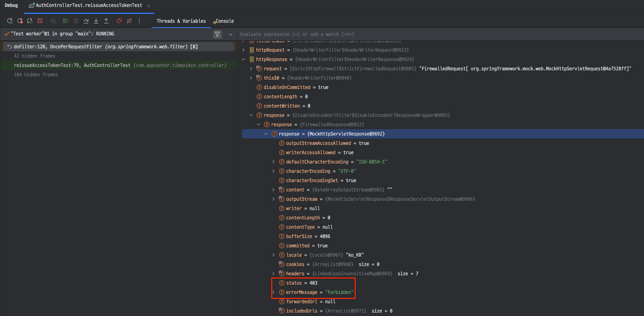Open the thread selector dropdown
The height and width of the screenshot is (316, 644).
coord(230,34)
